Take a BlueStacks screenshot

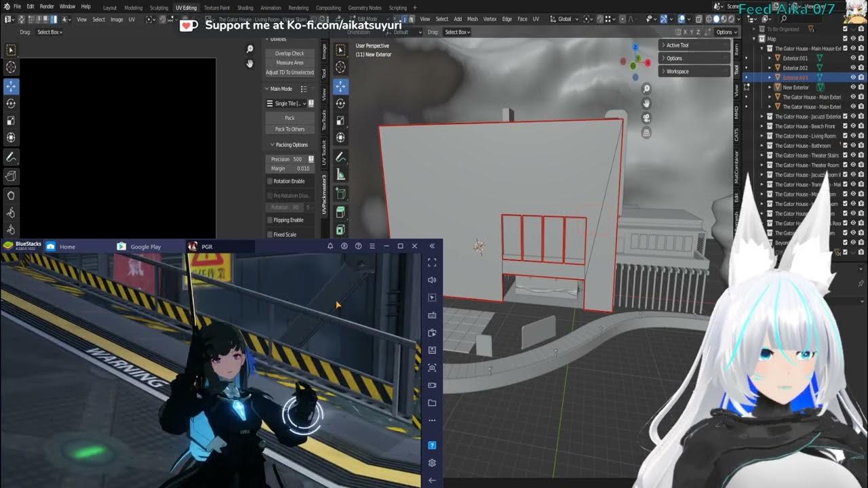[432, 367]
